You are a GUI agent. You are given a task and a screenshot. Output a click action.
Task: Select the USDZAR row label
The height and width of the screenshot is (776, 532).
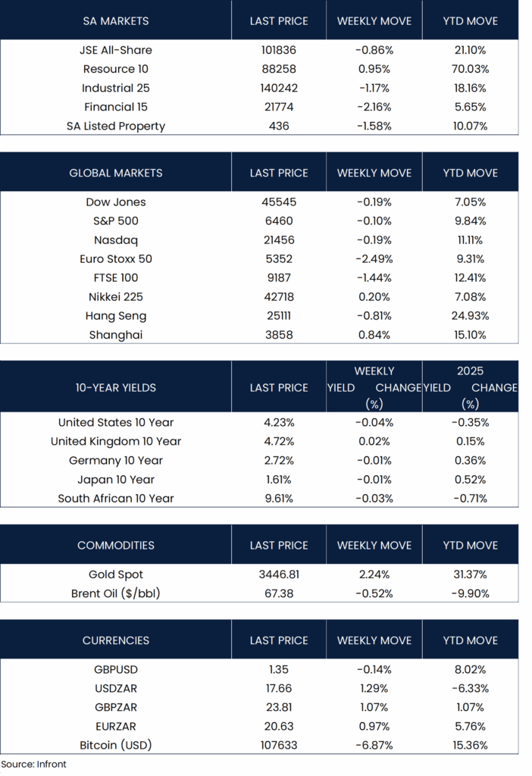tap(115, 688)
